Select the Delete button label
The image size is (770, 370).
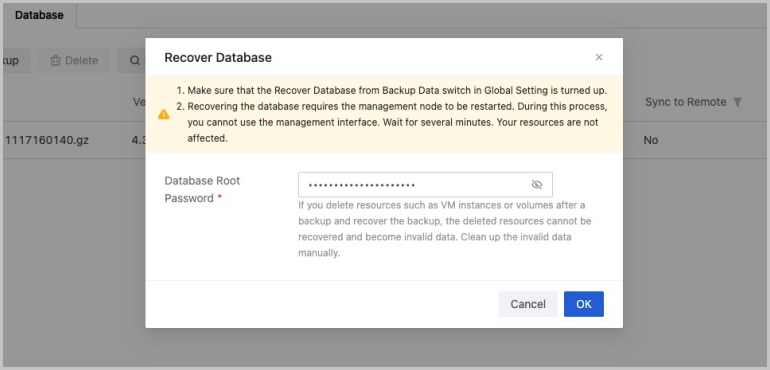pos(82,61)
